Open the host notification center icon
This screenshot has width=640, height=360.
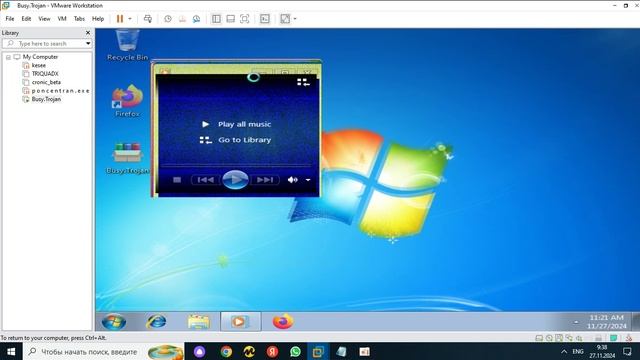[627, 351]
